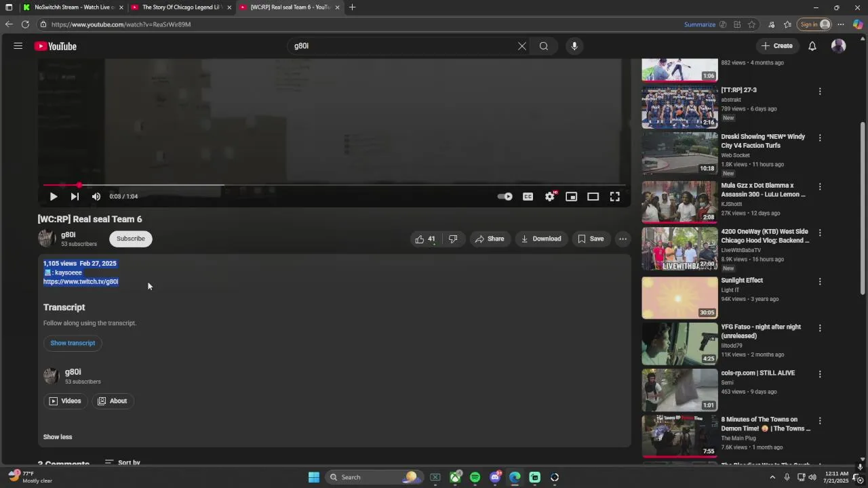Open g80i channel name beside Subscribe
The height and width of the screenshot is (488, 868).
tap(68, 235)
